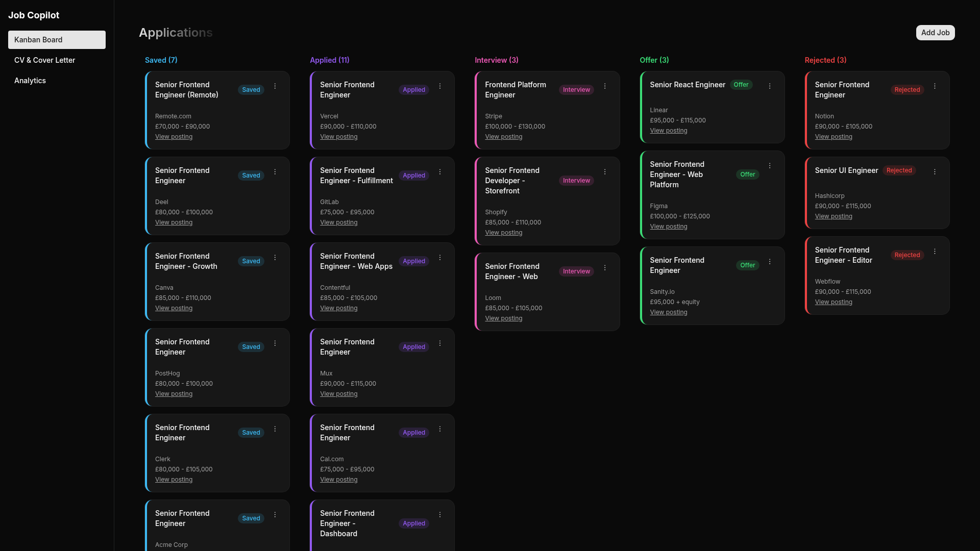This screenshot has width=980, height=551.
Task: Open more options on Sanity.io card
Action: pyautogui.click(x=770, y=262)
